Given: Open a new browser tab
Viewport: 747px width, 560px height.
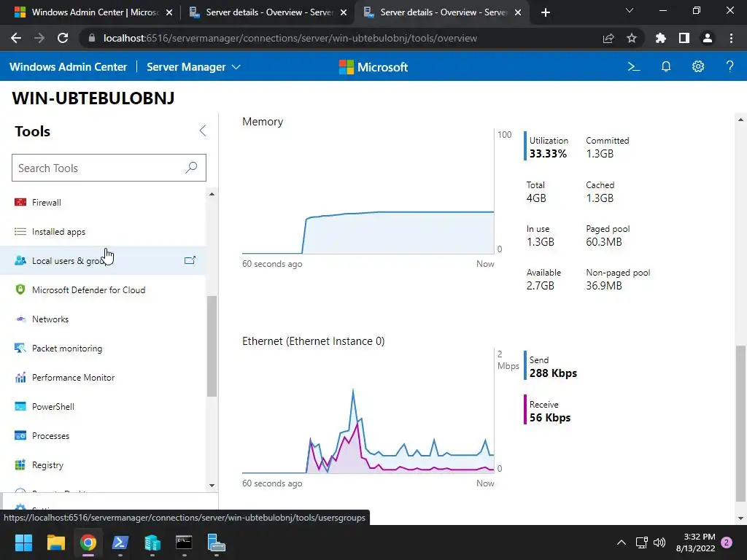Looking at the screenshot, I should pyautogui.click(x=546, y=12).
